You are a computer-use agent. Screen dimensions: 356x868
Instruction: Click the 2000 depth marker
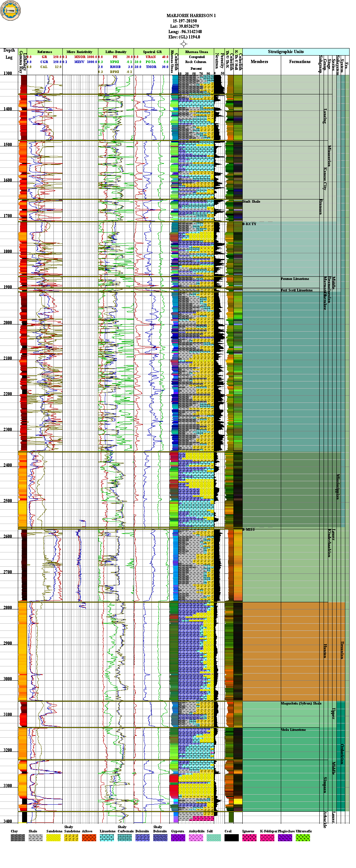coord(8,323)
